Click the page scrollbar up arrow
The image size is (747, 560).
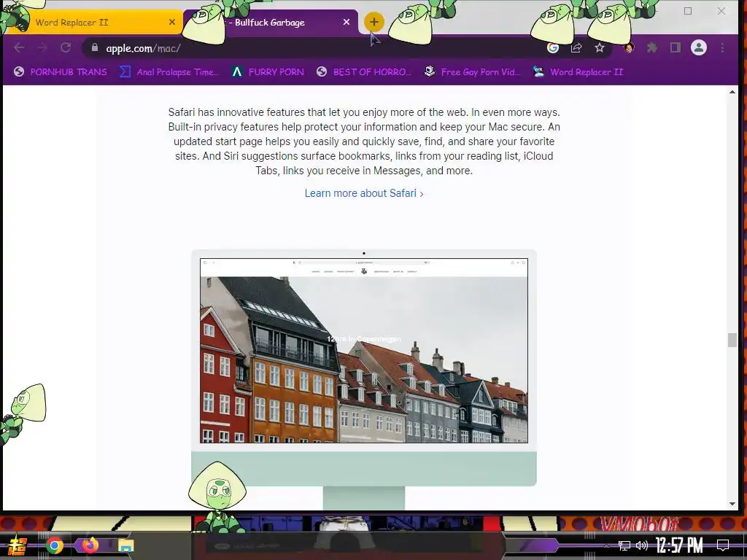coord(732,92)
